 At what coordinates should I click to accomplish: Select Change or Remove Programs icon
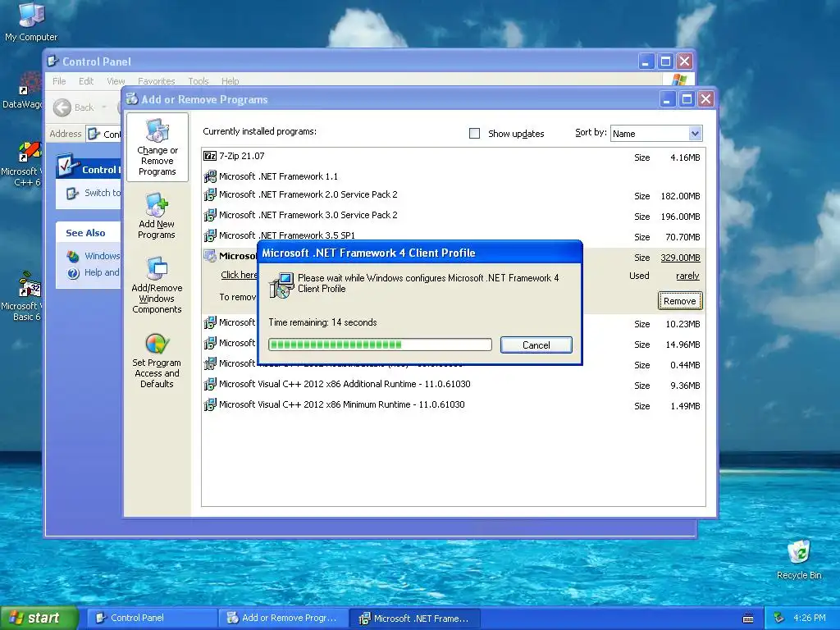click(x=157, y=148)
